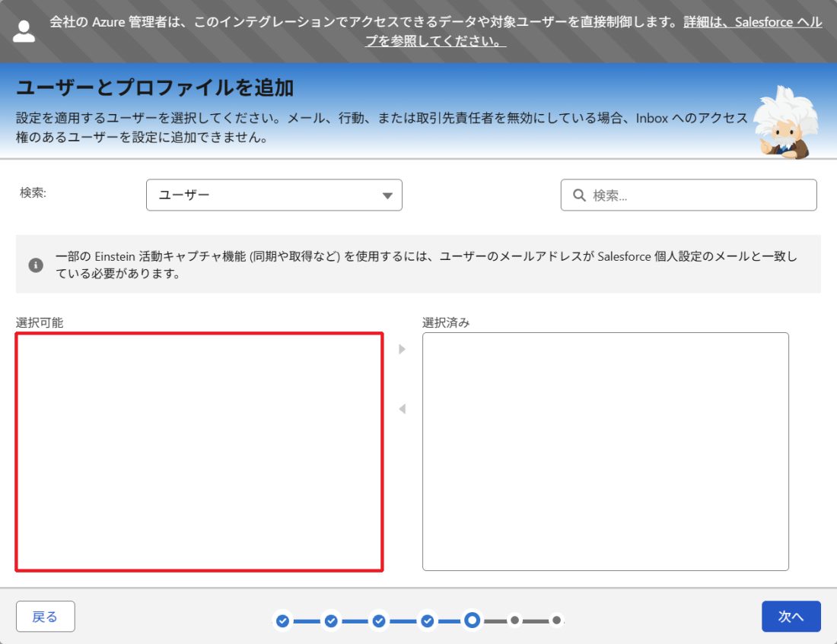Click the right arrow to add selection
The image size is (837, 644).
pyautogui.click(x=402, y=349)
